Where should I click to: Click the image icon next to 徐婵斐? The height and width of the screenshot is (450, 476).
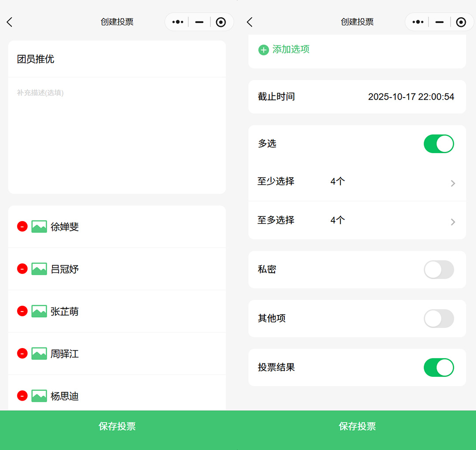39,227
